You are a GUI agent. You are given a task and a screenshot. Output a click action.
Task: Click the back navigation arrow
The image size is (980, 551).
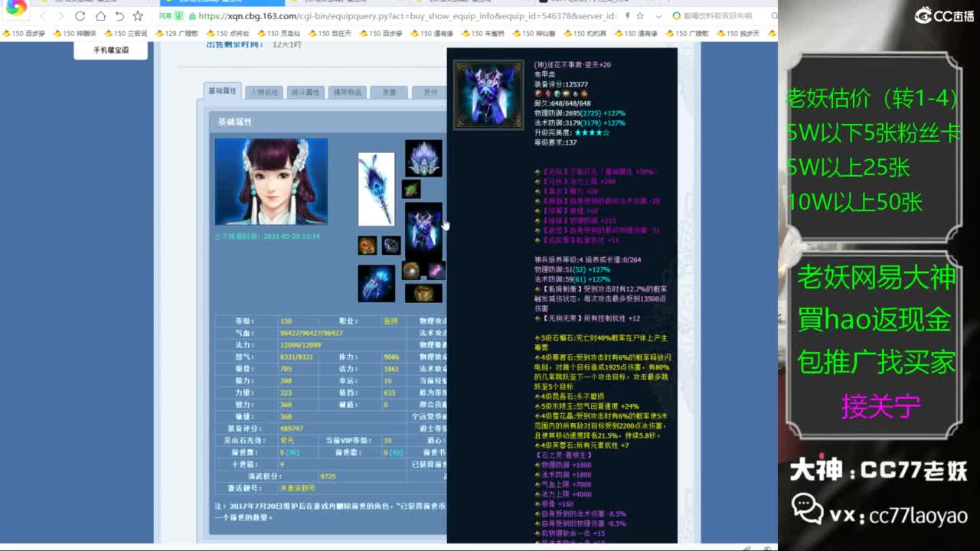click(x=43, y=15)
